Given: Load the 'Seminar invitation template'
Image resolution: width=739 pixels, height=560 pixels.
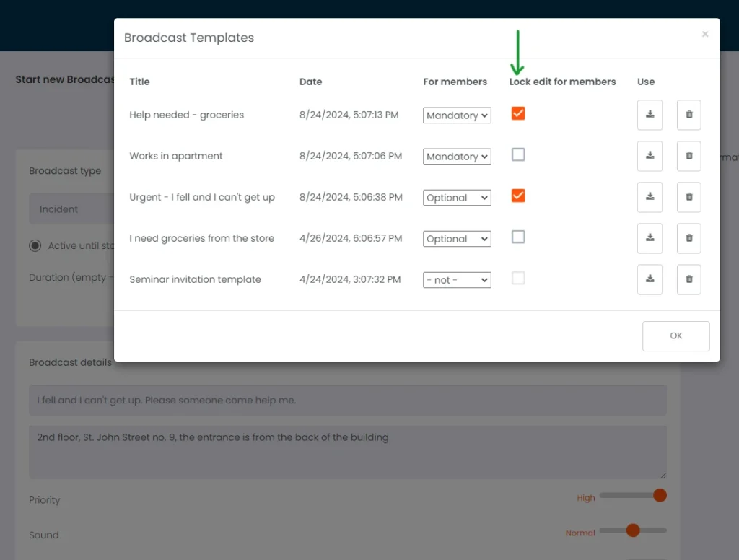Looking at the screenshot, I should click(650, 279).
